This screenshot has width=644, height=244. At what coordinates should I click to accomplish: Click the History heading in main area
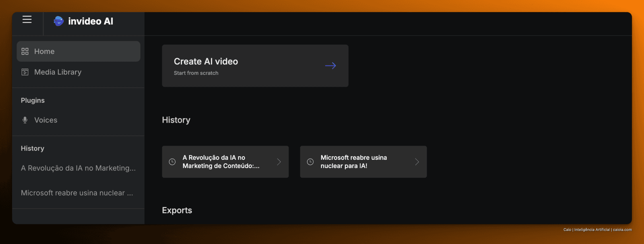pyautogui.click(x=176, y=120)
